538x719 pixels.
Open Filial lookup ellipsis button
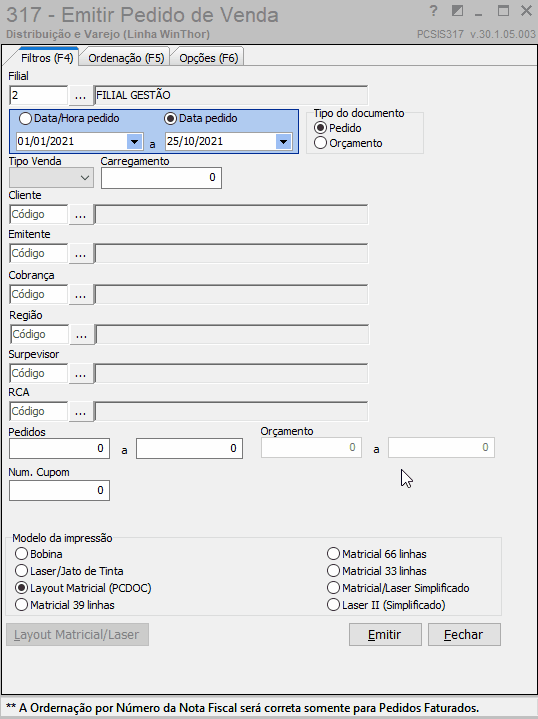click(80, 95)
